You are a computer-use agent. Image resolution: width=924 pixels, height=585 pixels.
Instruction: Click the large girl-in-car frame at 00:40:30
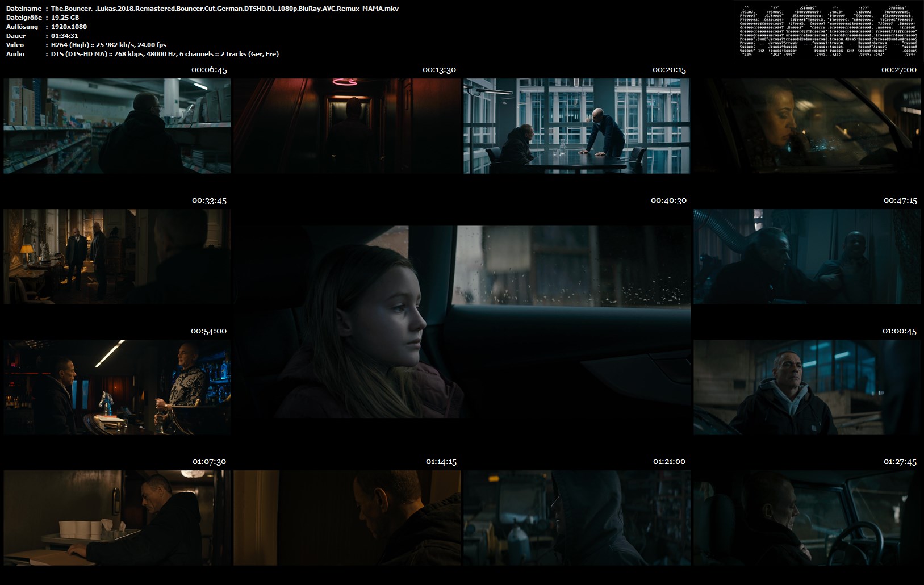click(462, 322)
